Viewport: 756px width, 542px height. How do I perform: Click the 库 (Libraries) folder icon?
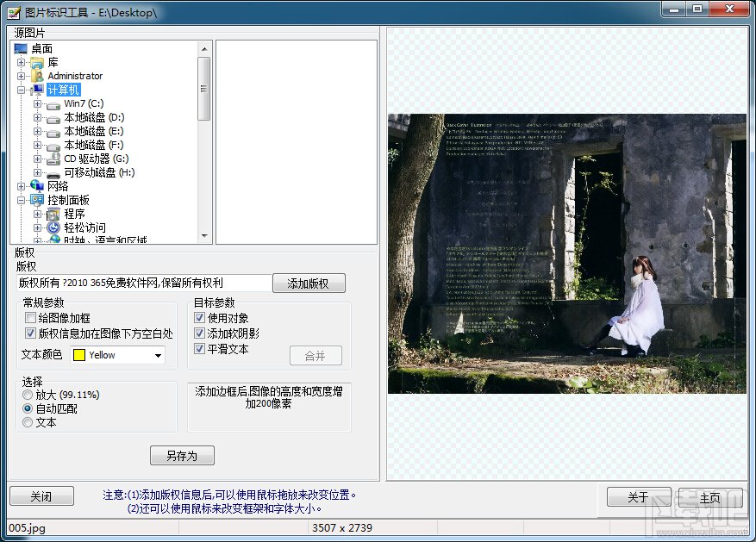37,63
